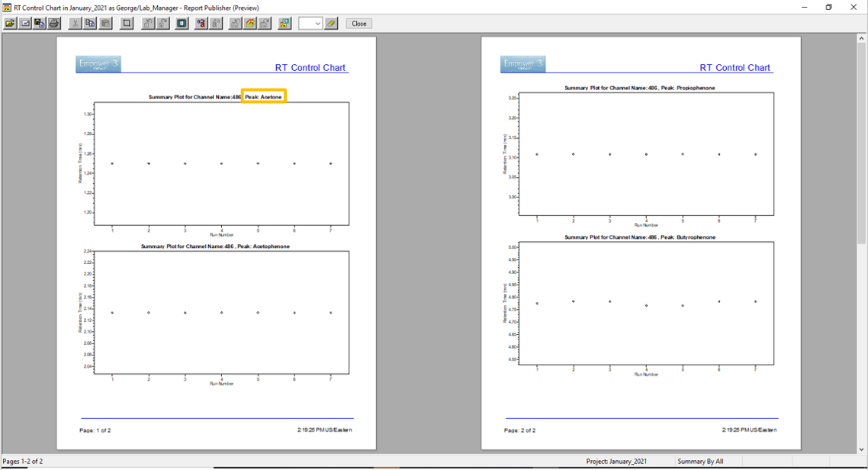Click the grayed letter 'a' icon
The height and width of the screenshot is (470, 868).
tap(216, 23)
